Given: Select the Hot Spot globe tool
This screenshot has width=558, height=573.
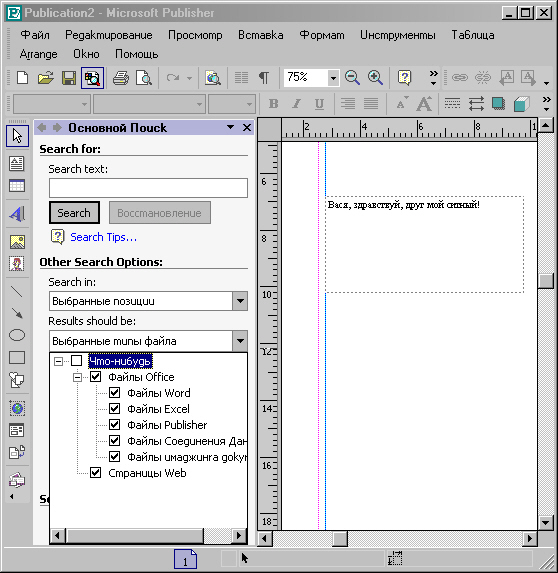Looking at the screenshot, I should (x=17, y=408).
